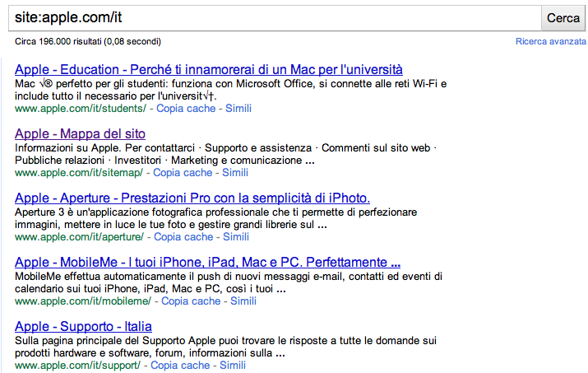Click the search input field
This screenshot has height=373, width=588.
(271, 17)
